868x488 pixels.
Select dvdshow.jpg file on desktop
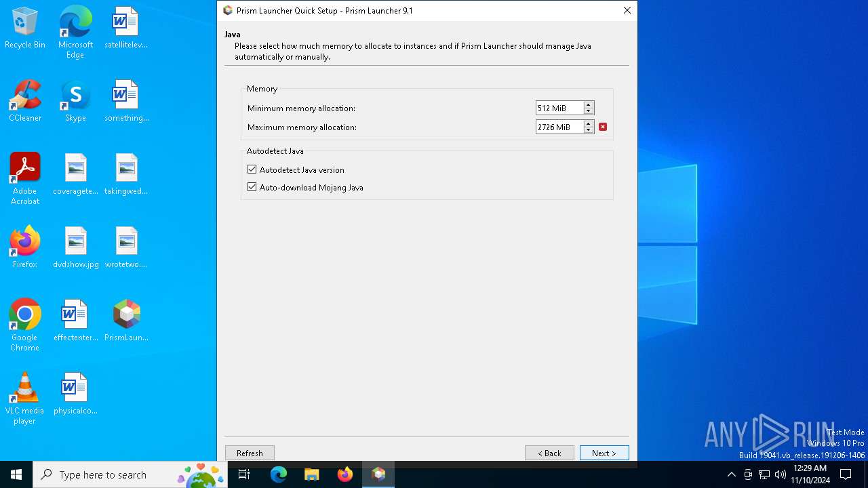tap(75, 248)
